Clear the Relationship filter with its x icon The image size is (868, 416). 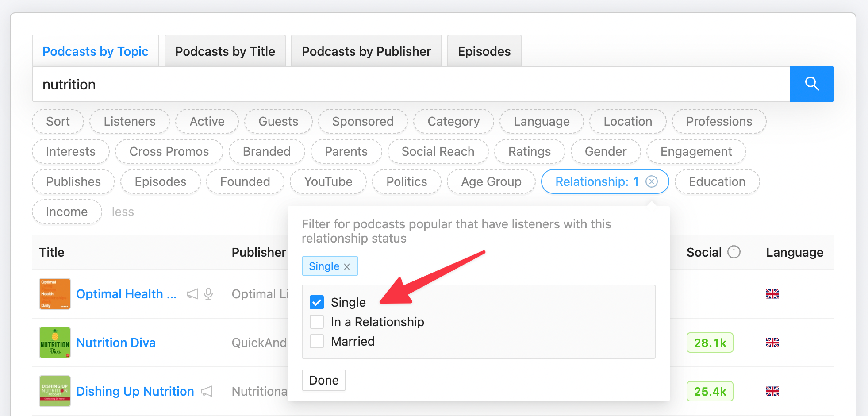click(x=652, y=181)
